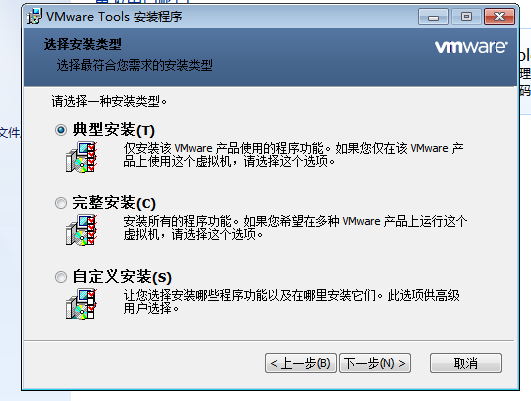Image resolution: width=531 pixels, height=401 pixels.
Task: Go back with 上一步(B) button
Action: [301, 363]
